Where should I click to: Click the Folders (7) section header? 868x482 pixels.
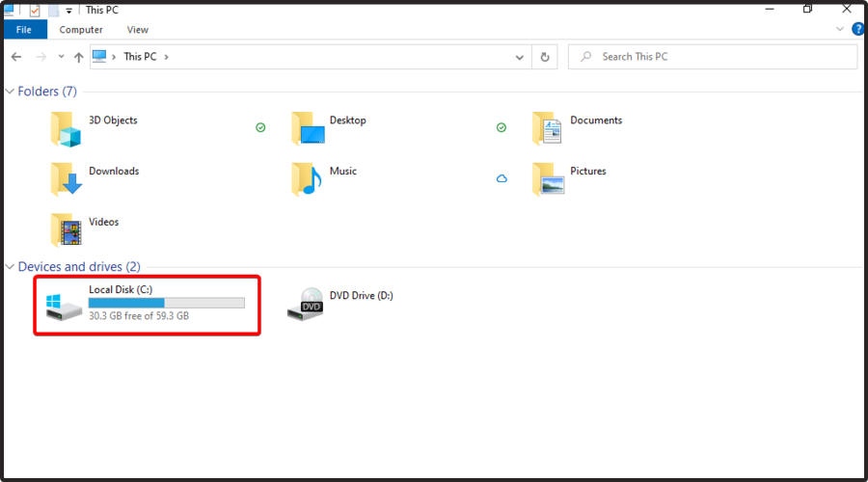click(x=47, y=92)
